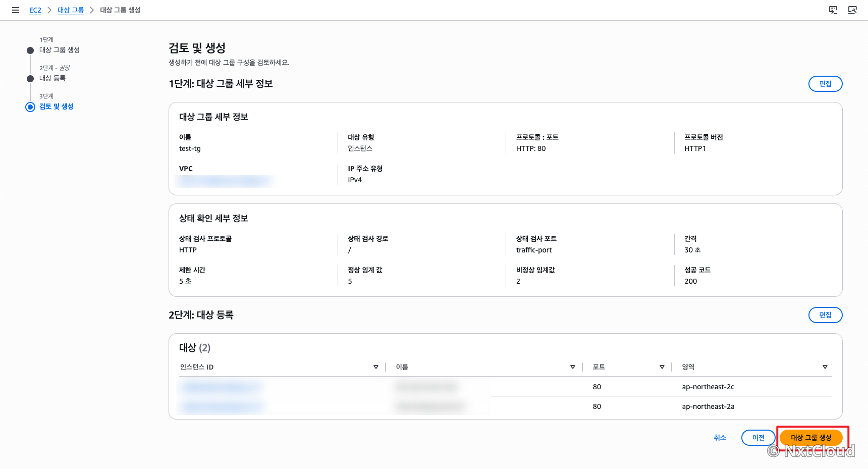Sort targets by 이름 column arrow
The width and height of the screenshot is (868, 469).
(x=573, y=367)
